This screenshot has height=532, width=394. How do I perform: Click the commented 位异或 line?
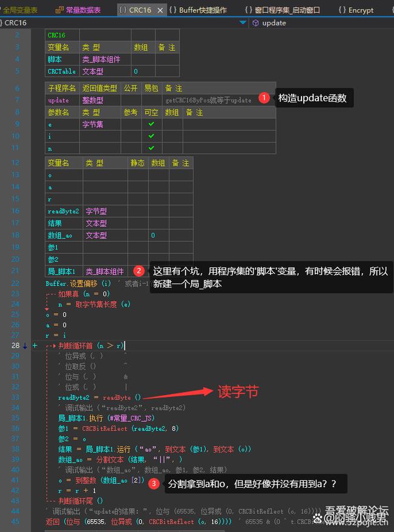(92, 356)
